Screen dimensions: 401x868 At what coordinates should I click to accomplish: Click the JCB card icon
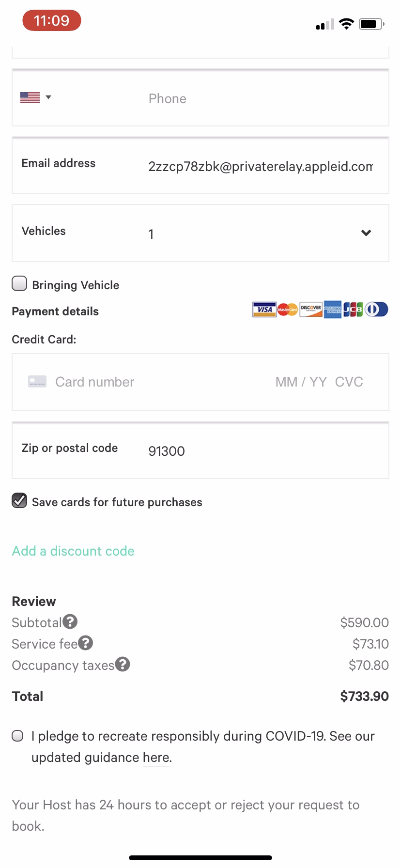pyautogui.click(x=353, y=310)
